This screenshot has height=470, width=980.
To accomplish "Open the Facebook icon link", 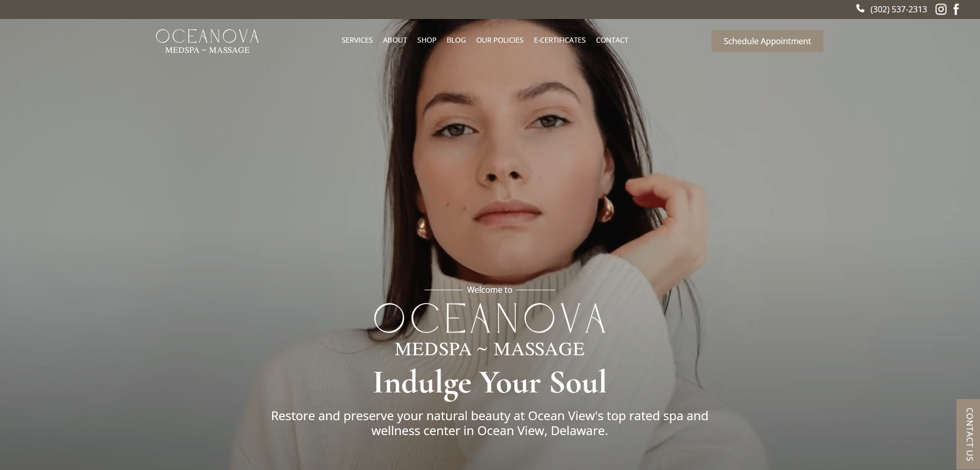I will (956, 9).
